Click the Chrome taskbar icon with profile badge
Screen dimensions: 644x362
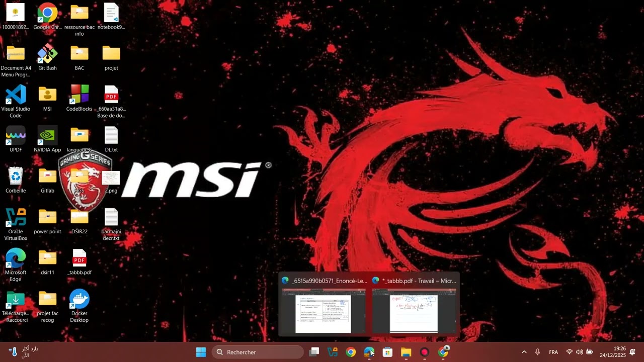[x=443, y=352]
